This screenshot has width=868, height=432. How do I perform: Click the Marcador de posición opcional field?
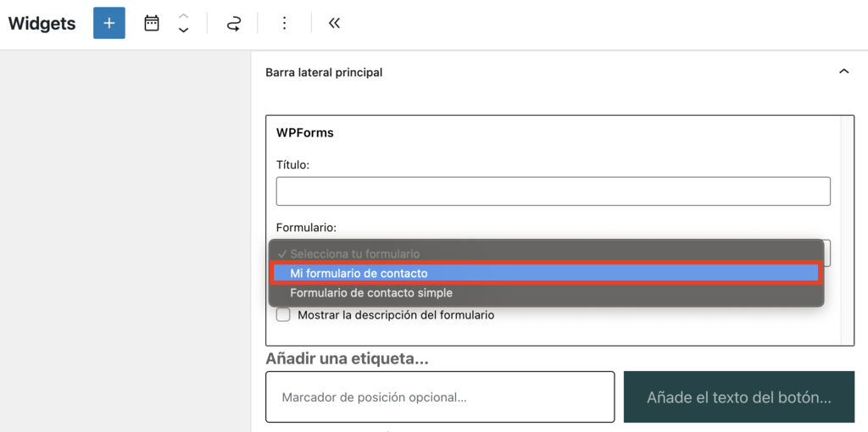[439, 396]
